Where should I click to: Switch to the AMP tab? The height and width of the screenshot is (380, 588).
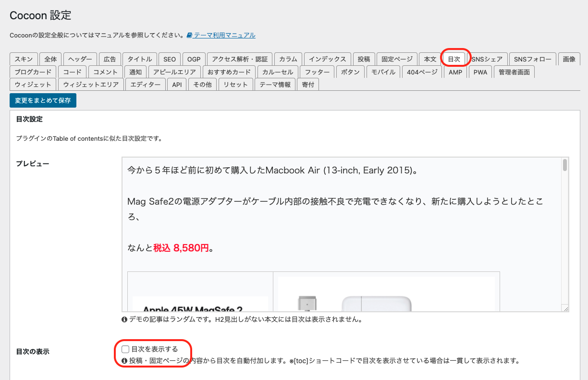pos(455,72)
